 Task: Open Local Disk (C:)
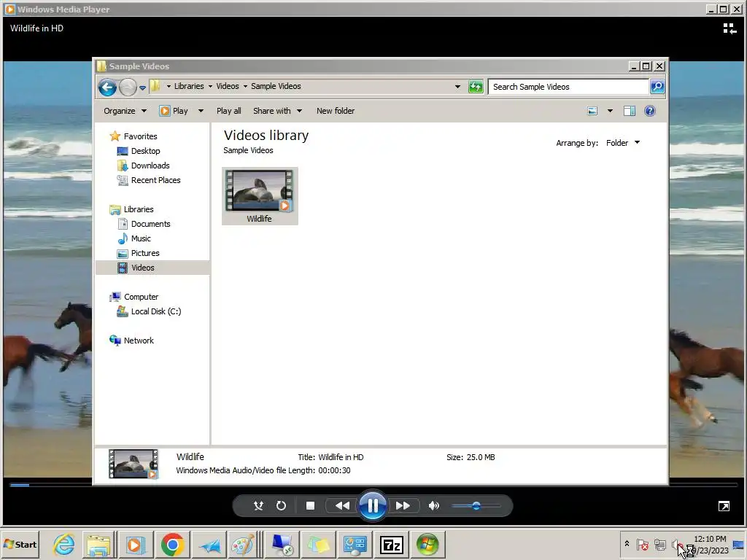[156, 311]
